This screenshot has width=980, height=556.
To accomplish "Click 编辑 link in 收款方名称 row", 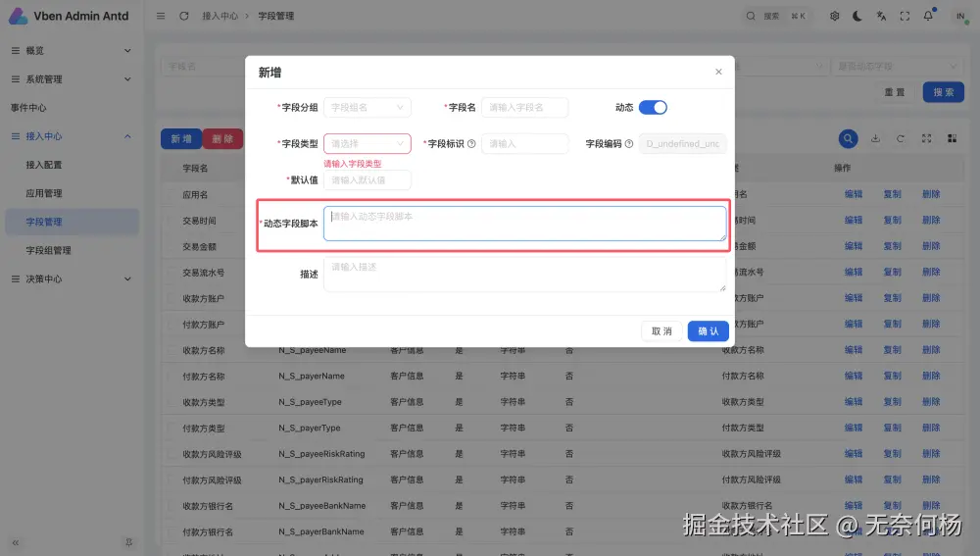I will [x=854, y=350].
